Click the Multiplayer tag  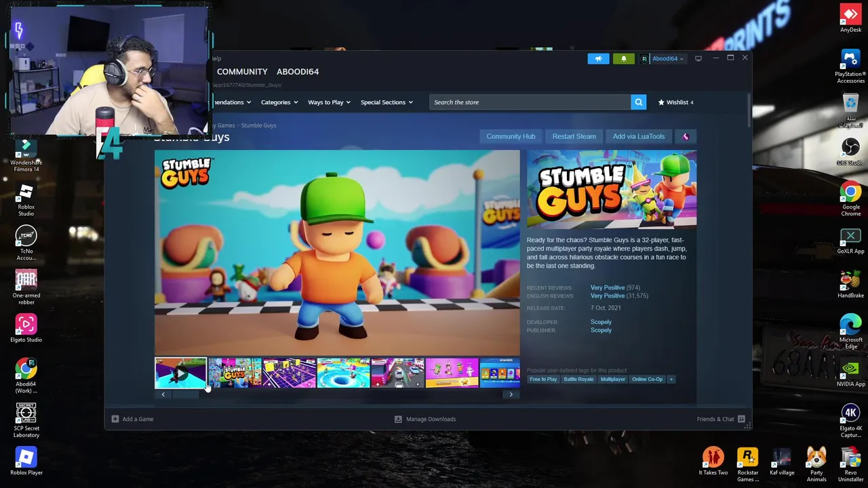click(612, 380)
